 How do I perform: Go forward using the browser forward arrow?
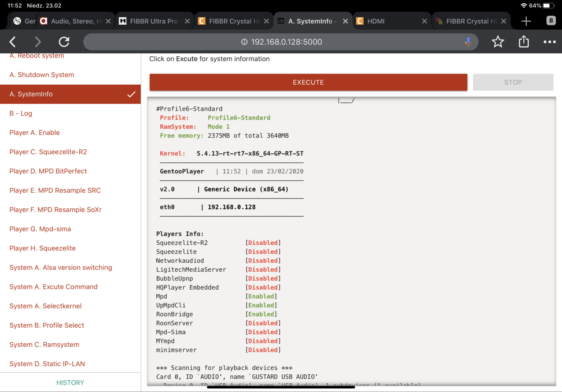38,42
